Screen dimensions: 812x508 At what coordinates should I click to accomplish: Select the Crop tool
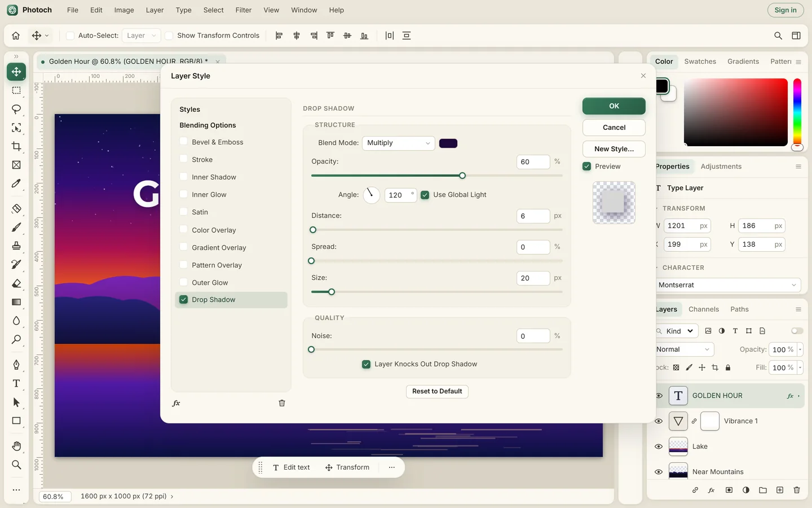[16, 146]
